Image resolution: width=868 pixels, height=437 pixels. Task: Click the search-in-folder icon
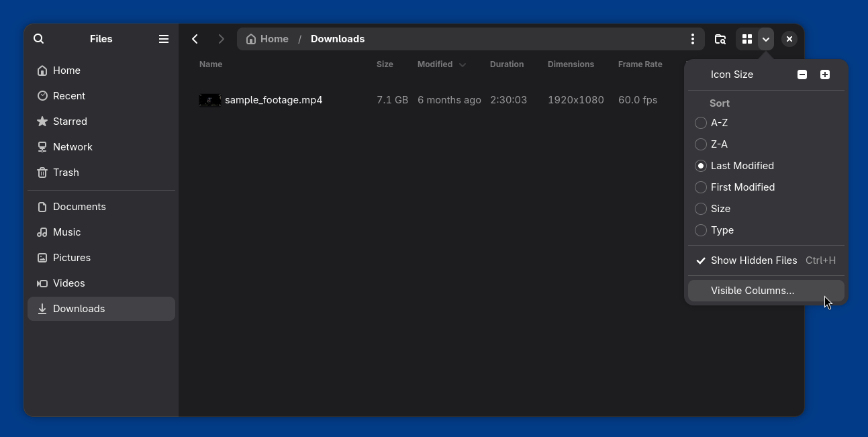point(720,39)
